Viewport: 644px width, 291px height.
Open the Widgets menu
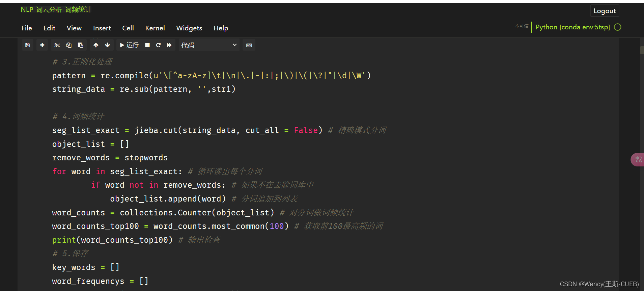[x=189, y=28]
